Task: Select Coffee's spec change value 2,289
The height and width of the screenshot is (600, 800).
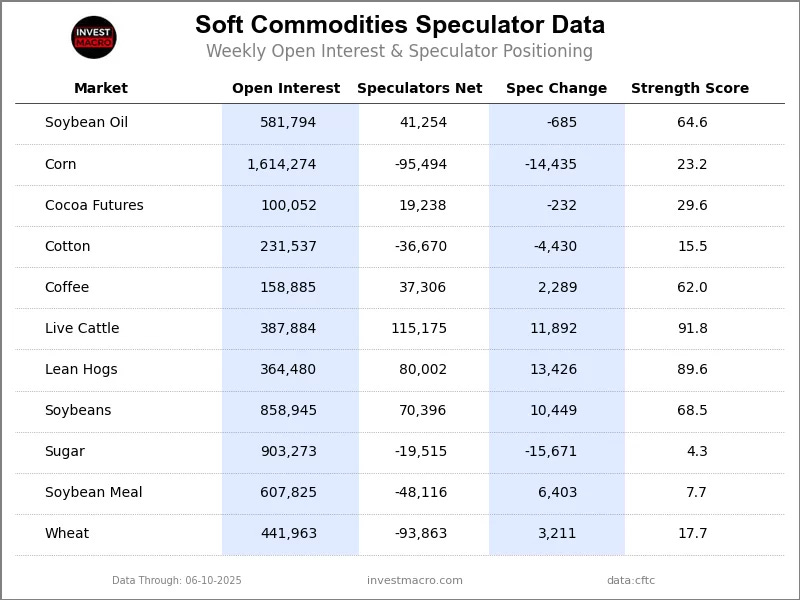Action: pos(558,287)
